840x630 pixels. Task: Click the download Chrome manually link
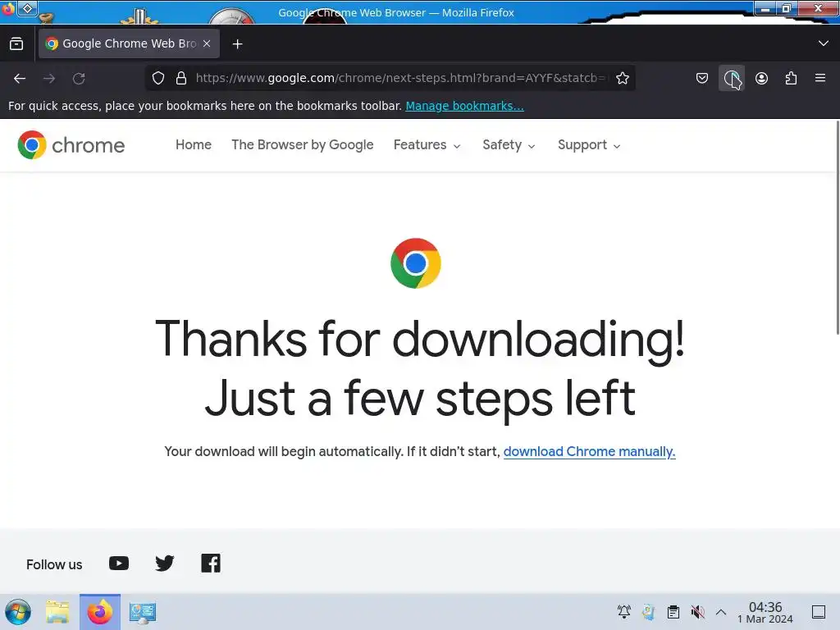pyautogui.click(x=589, y=452)
